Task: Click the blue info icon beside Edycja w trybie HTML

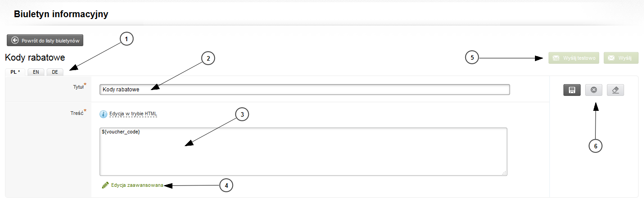Action: [x=103, y=114]
